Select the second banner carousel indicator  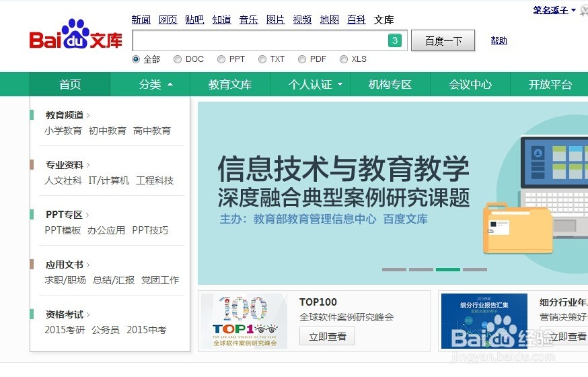(x=421, y=269)
